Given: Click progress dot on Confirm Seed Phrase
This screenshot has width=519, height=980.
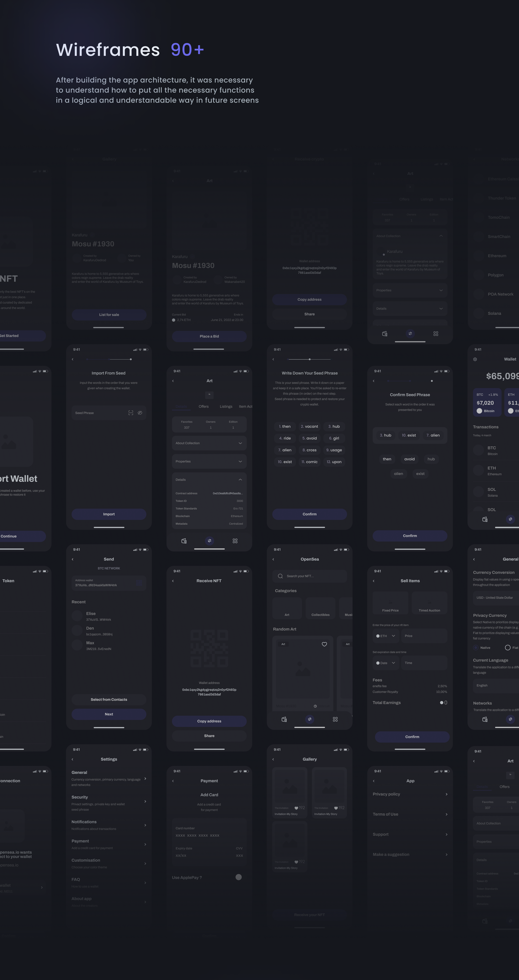Looking at the screenshot, I should 431,381.
